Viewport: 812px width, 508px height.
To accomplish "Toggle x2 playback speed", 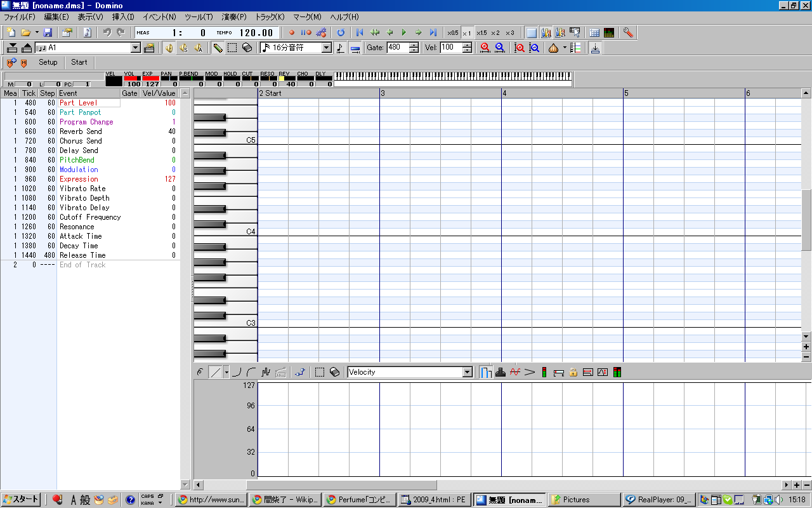I will click(x=495, y=32).
